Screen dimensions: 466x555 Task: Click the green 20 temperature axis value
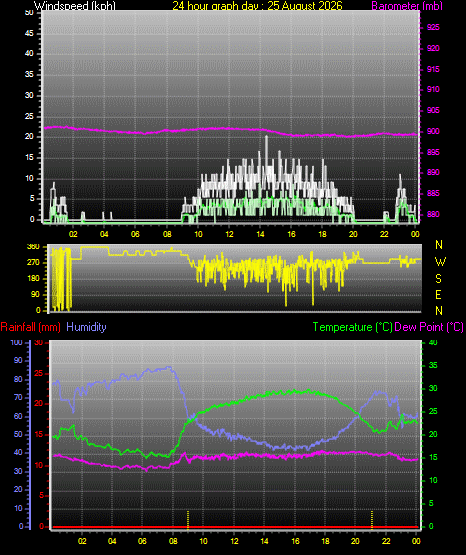(433, 434)
